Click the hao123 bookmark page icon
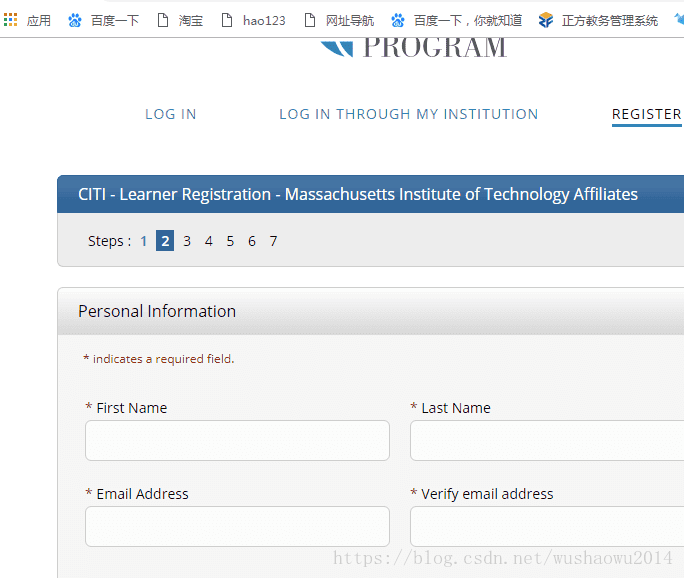684x578 pixels. click(x=227, y=20)
